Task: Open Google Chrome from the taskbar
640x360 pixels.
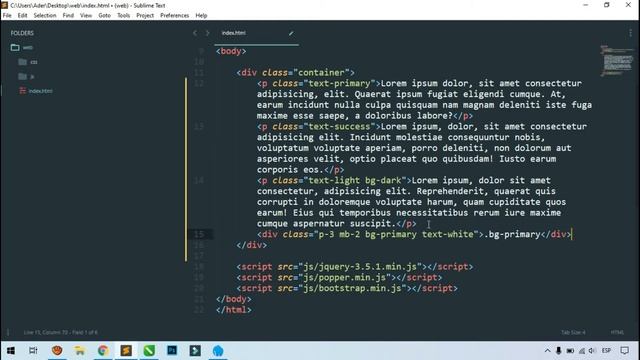Action: point(103,351)
